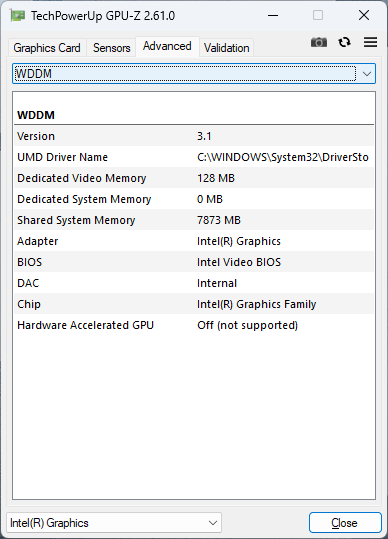This screenshot has width=388, height=539.
Task: Switch to the Graphics Card tab
Action: point(47,48)
